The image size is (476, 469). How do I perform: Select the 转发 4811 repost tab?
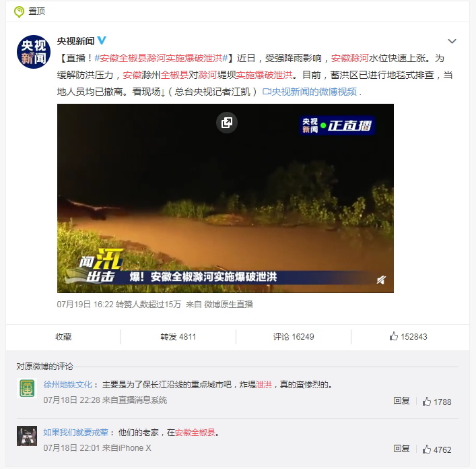click(x=178, y=336)
